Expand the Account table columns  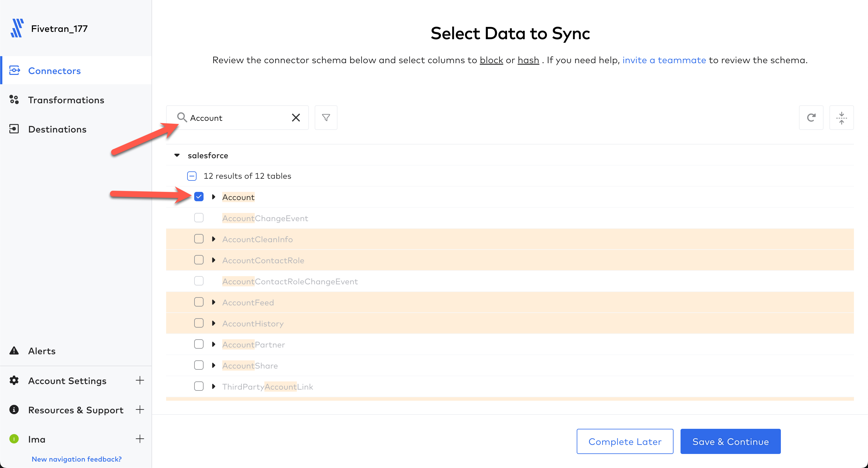[x=213, y=197]
